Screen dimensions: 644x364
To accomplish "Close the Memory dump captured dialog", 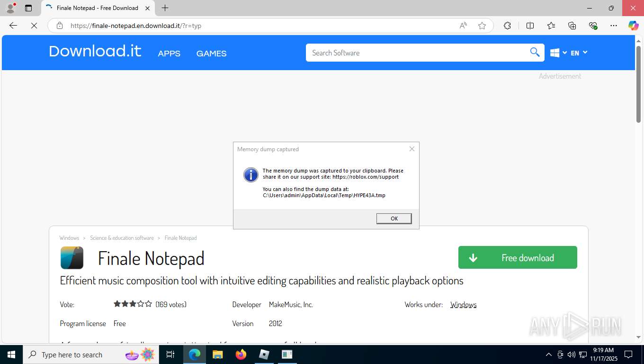I will tap(412, 149).
